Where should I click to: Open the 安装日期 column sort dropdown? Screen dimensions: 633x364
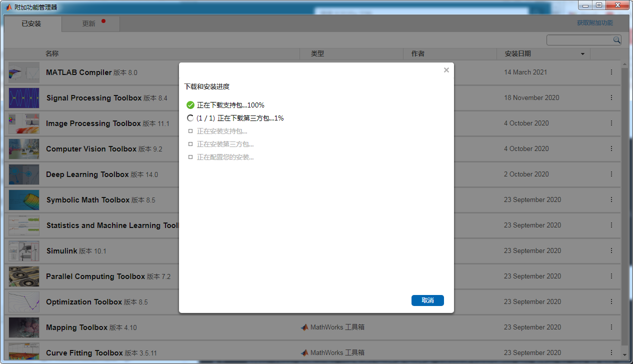pyautogui.click(x=581, y=54)
